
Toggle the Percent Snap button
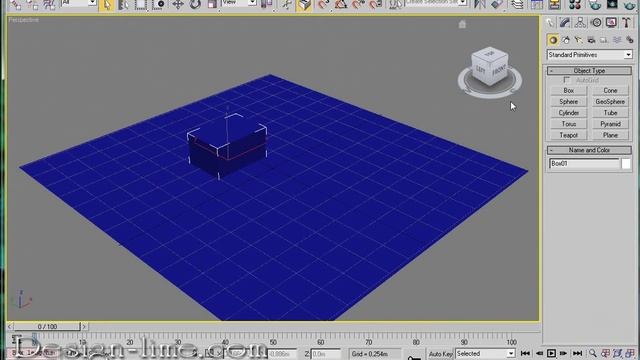tap(358, 4)
